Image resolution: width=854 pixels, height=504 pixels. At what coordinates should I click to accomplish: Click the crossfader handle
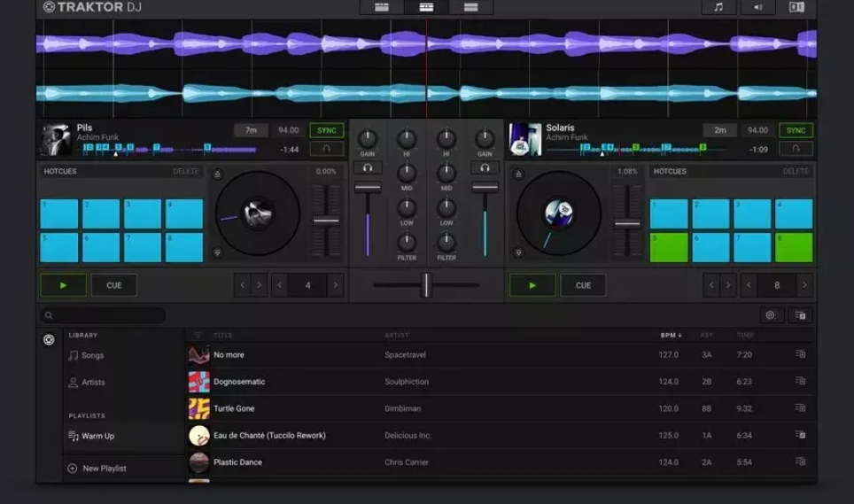pos(426,284)
